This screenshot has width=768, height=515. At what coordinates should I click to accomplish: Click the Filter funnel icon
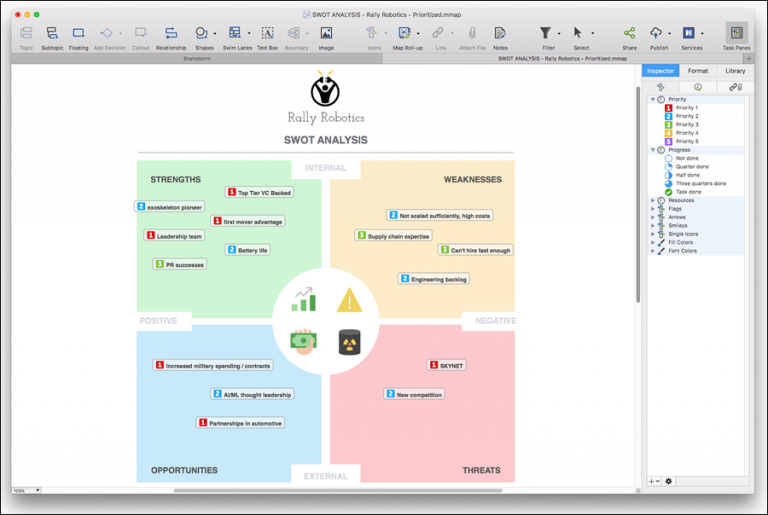pos(545,33)
